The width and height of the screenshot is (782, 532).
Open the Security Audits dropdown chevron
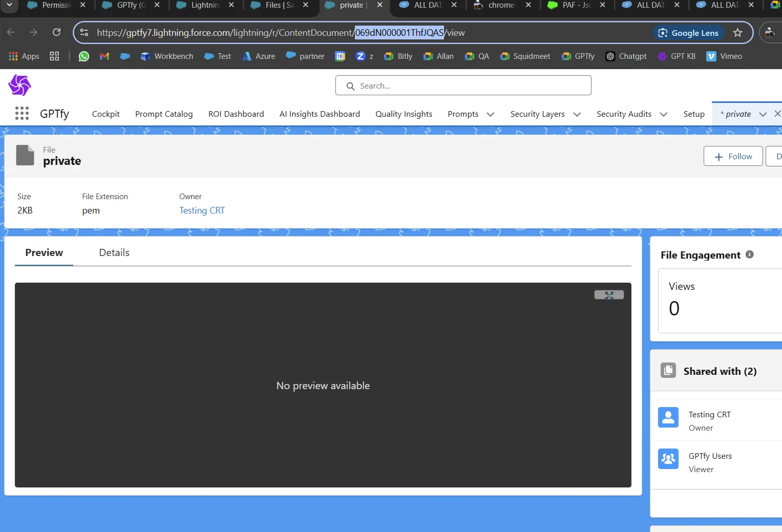pyautogui.click(x=663, y=114)
